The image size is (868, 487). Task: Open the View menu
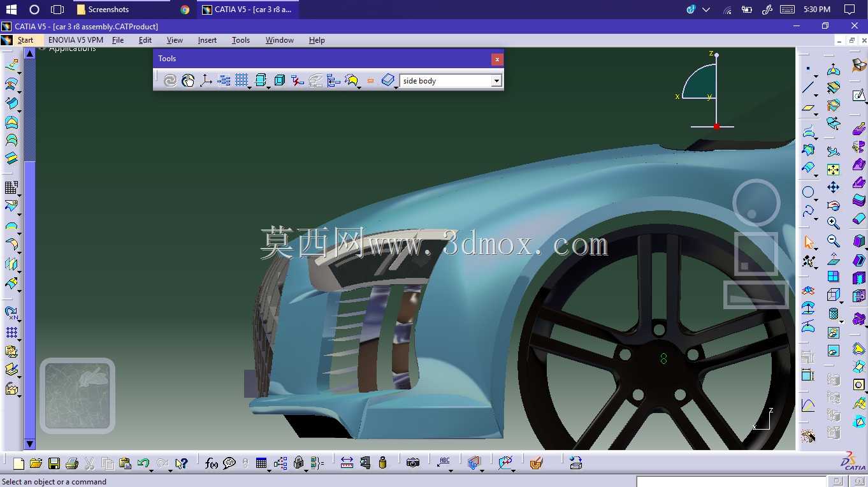coord(175,40)
